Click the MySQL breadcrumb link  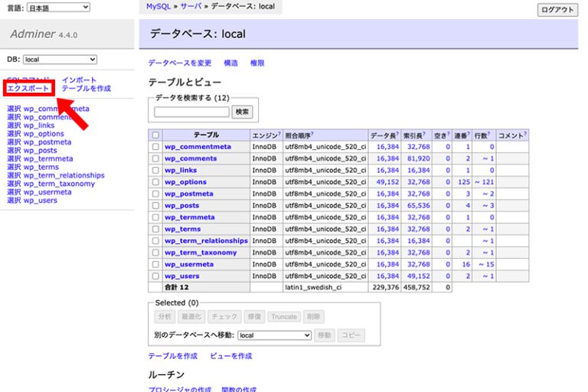pyautogui.click(x=158, y=6)
